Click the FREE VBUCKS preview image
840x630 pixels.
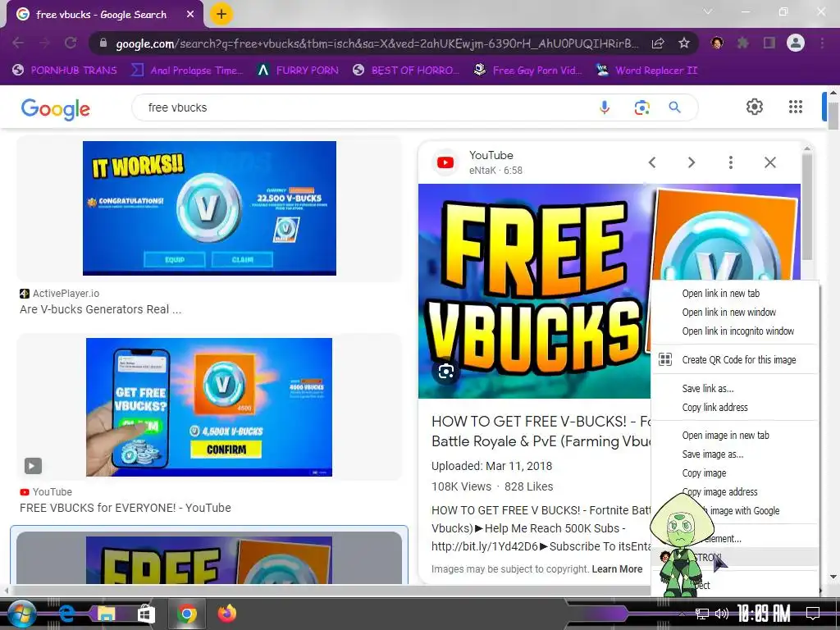pos(536,291)
